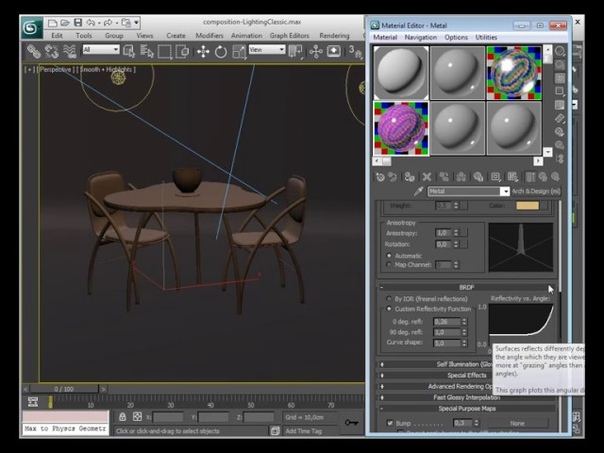The height and width of the screenshot is (453, 604).
Task: Toggle the Set Key key icon
Action: (x=351, y=423)
